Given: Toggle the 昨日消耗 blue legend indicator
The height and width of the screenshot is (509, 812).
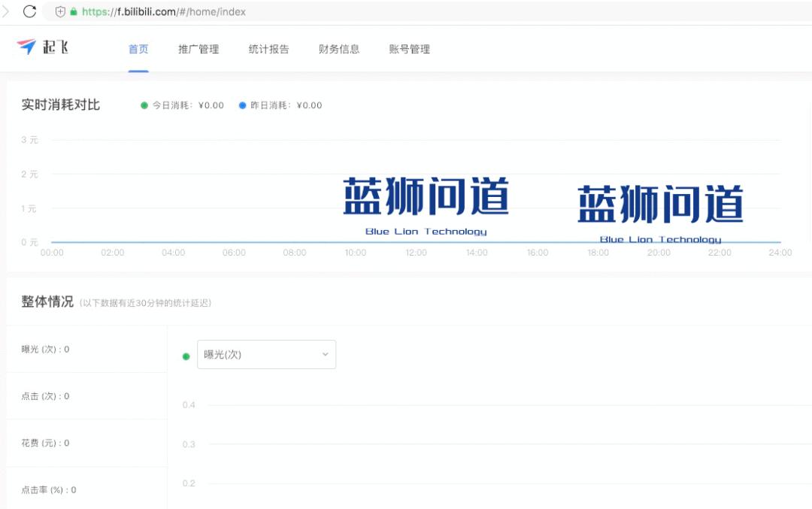Looking at the screenshot, I should 241,105.
